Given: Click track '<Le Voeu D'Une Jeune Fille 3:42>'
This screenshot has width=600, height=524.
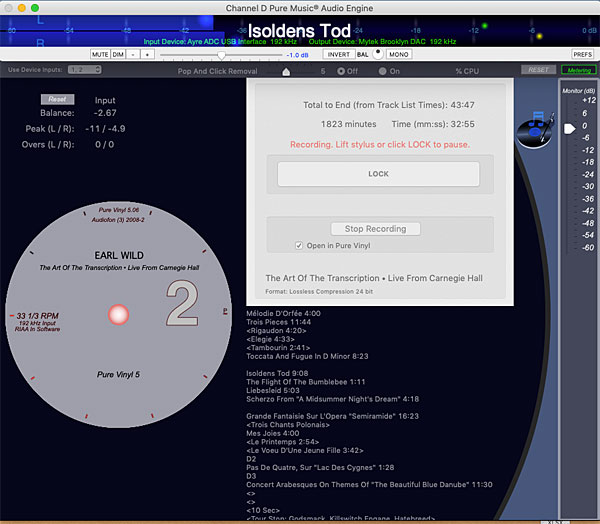Looking at the screenshot, I should point(305,451).
